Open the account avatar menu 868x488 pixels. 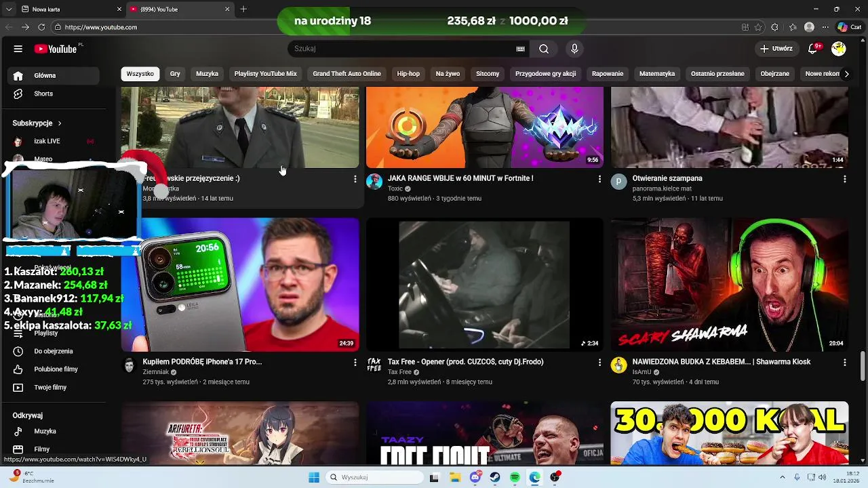point(839,49)
